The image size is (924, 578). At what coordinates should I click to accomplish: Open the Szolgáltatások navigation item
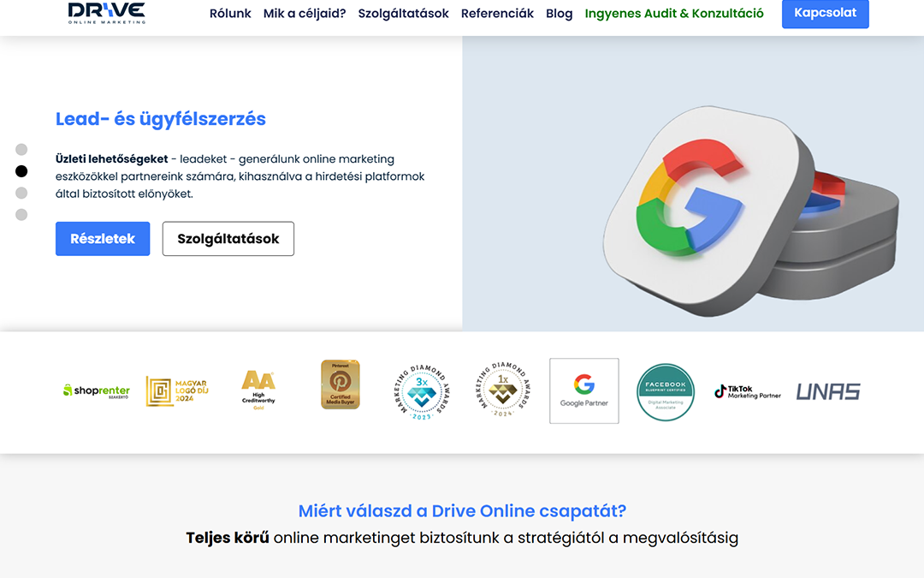coord(404,13)
